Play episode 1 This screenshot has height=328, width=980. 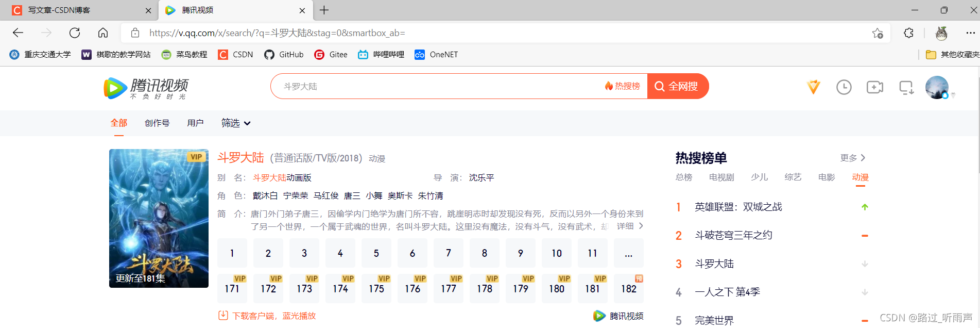(x=232, y=253)
